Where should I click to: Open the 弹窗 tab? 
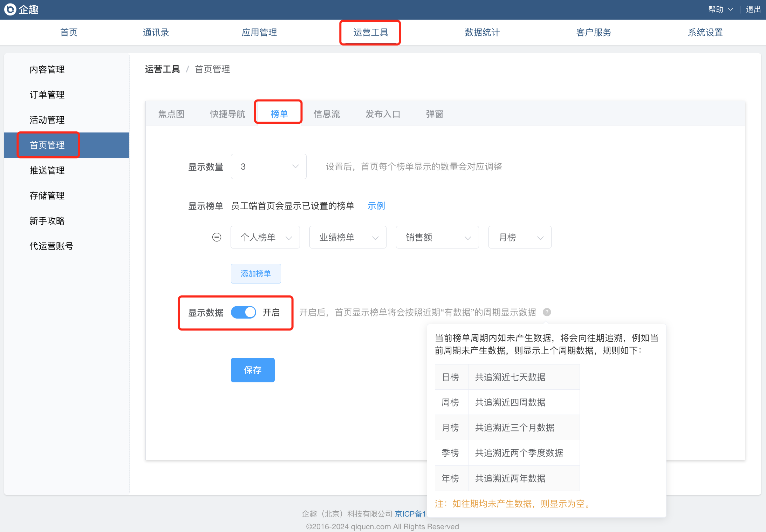coord(435,114)
